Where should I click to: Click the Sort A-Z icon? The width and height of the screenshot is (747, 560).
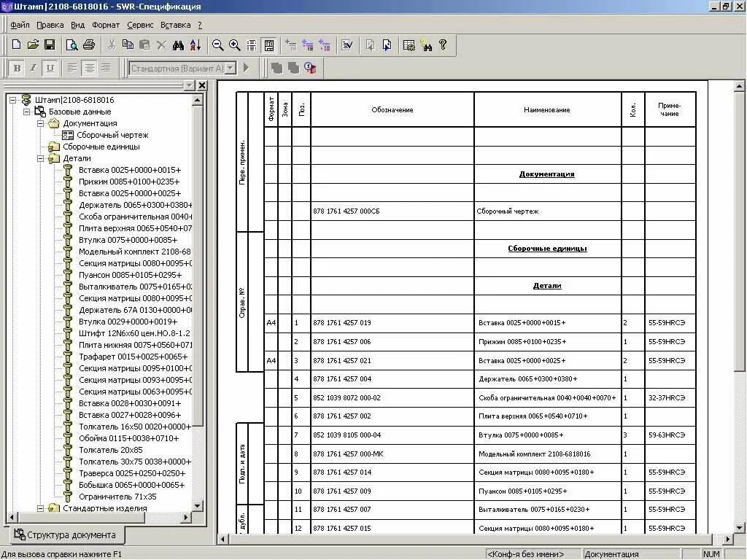[x=196, y=45]
